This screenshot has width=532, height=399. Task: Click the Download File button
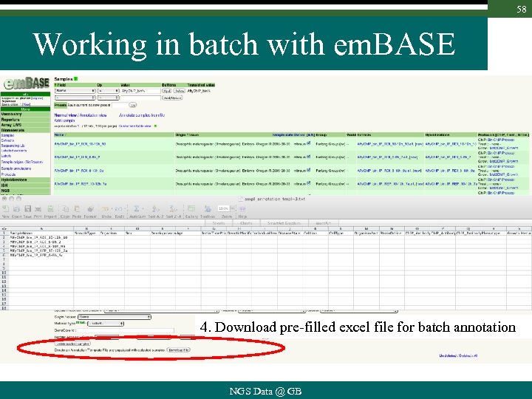pos(179,349)
